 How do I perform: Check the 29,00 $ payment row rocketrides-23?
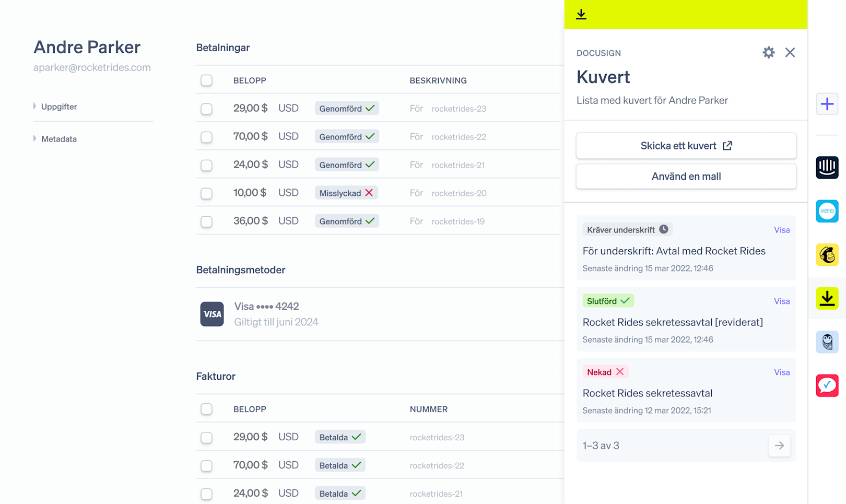[x=206, y=108]
